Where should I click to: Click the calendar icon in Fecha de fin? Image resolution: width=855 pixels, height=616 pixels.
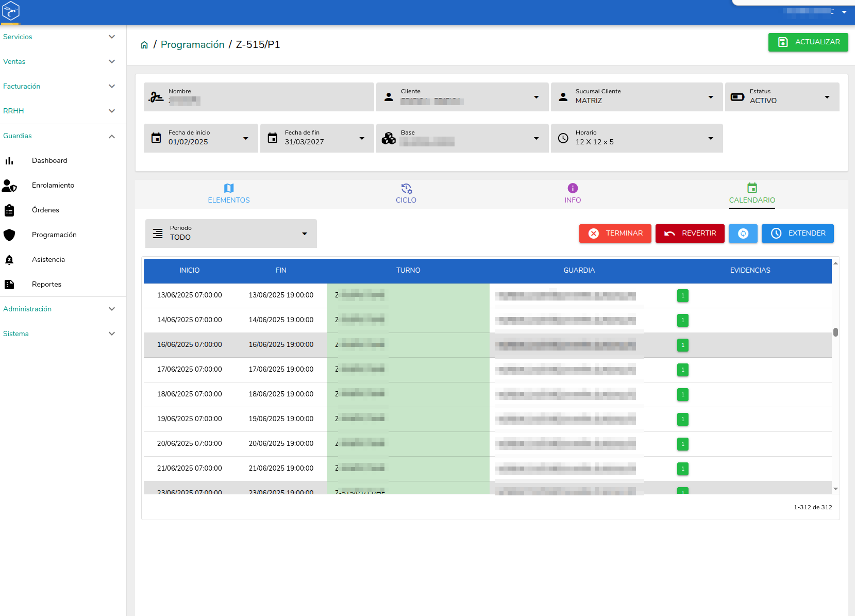coord(273,138)
